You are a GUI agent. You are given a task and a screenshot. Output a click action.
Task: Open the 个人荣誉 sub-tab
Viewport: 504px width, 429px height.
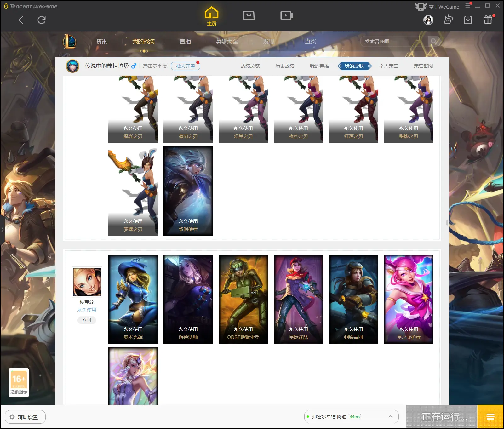(389, 66)
